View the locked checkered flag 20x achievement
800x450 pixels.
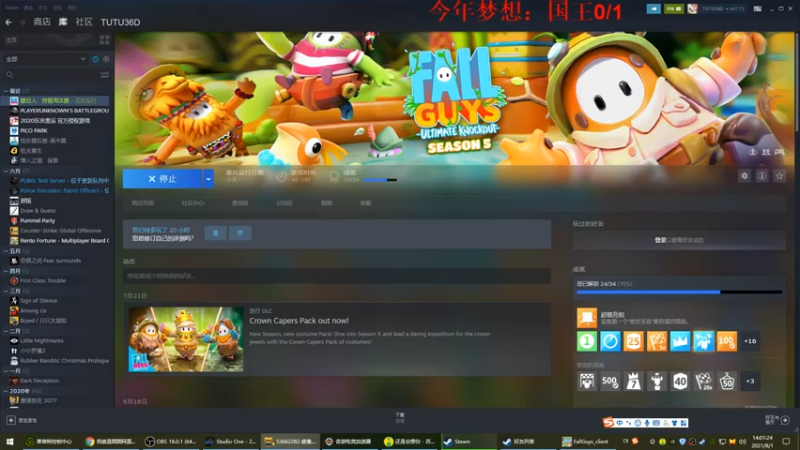(704, 382)
